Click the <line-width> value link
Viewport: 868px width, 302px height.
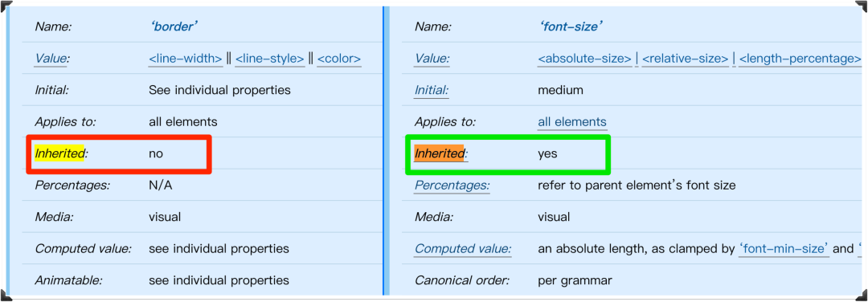(186, 59)
